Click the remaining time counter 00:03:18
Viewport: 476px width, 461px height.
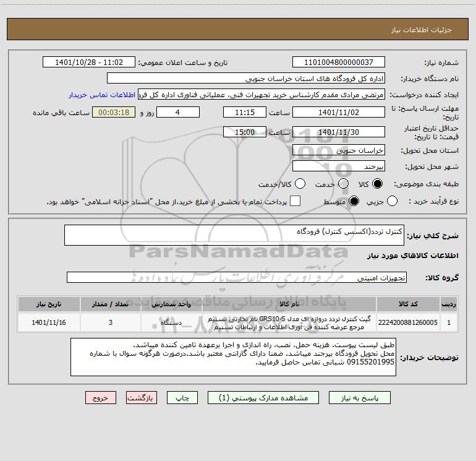[114, 112]
